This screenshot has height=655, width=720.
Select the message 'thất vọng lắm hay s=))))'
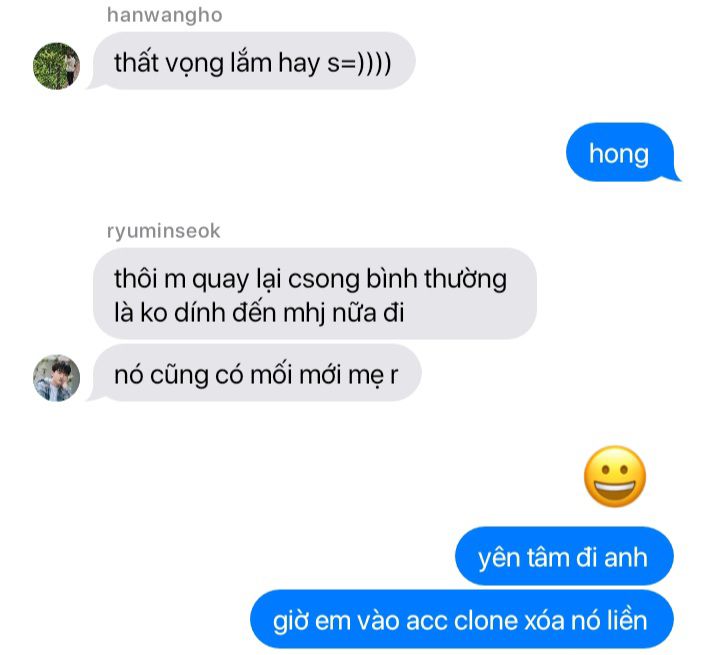click(x=254, y=61)
